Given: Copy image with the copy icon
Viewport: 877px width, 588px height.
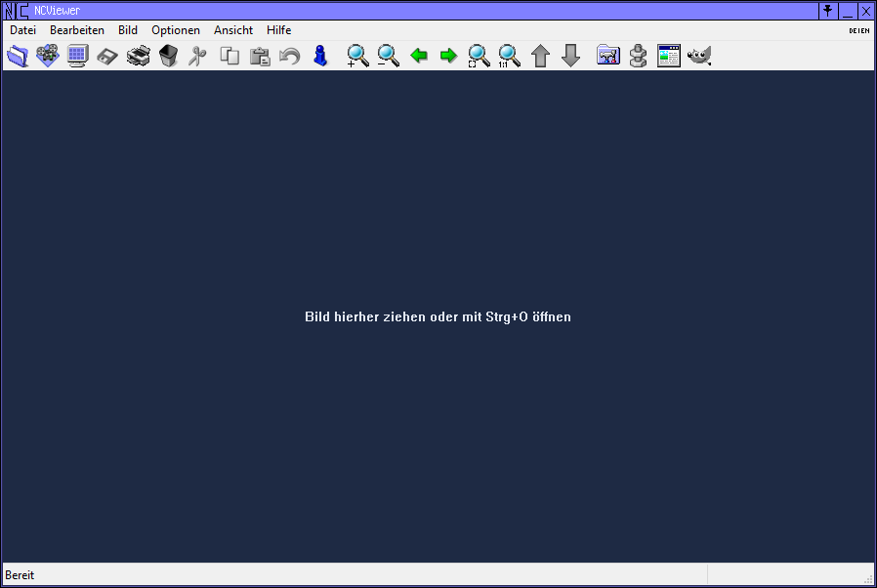Looking at the screenshot, I should coord(230,56).
